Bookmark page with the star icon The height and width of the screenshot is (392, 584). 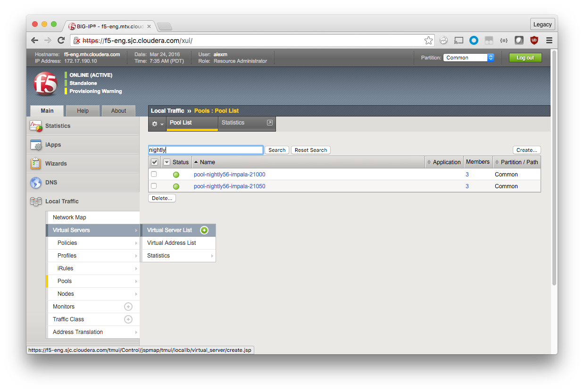point(428,41)
